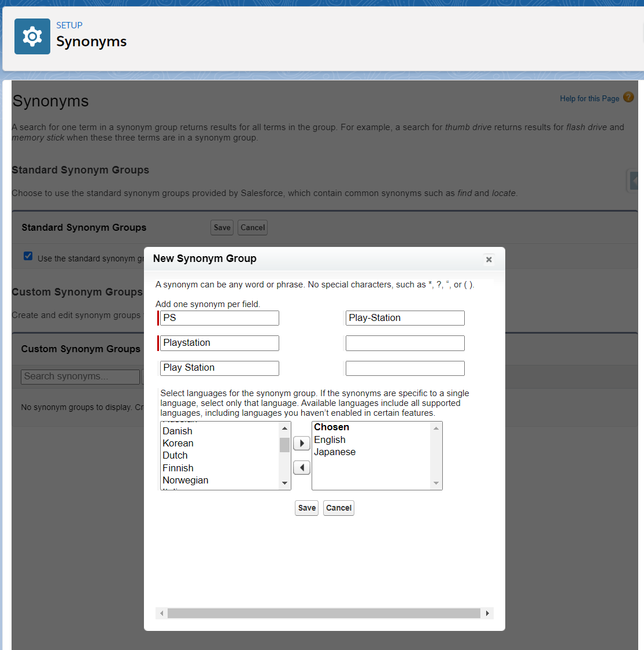This screenshot has width=644, height=650.
Task: Click scroll-up arrow of available languages list
Action: 284,428
